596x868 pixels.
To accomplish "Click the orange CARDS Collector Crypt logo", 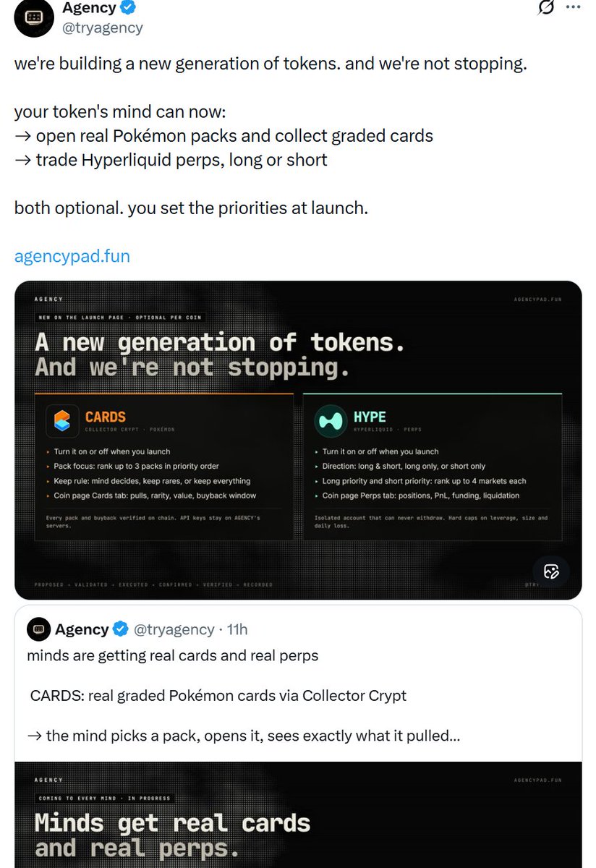I will 62,422.
